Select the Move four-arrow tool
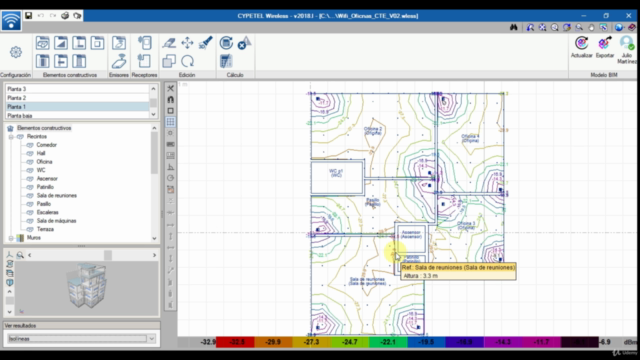This screenshot has height=360, width=640. click(187, 43)
